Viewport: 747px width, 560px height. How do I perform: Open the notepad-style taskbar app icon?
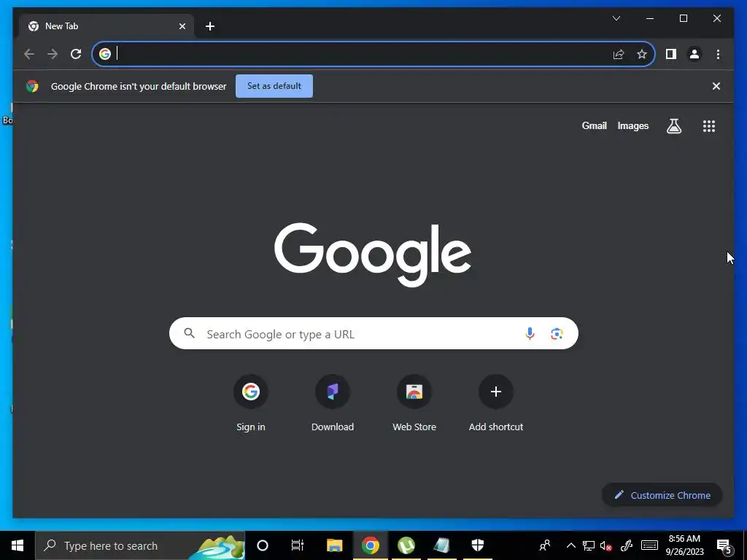click(x=441, y=545)
